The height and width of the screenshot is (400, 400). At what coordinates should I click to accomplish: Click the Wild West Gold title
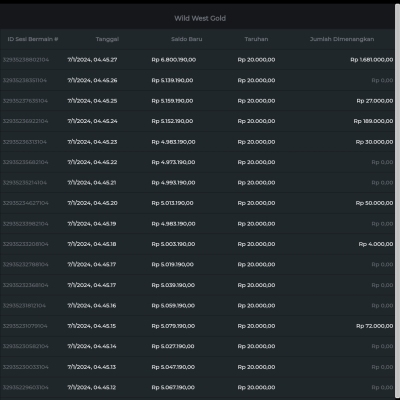[200, 18]
